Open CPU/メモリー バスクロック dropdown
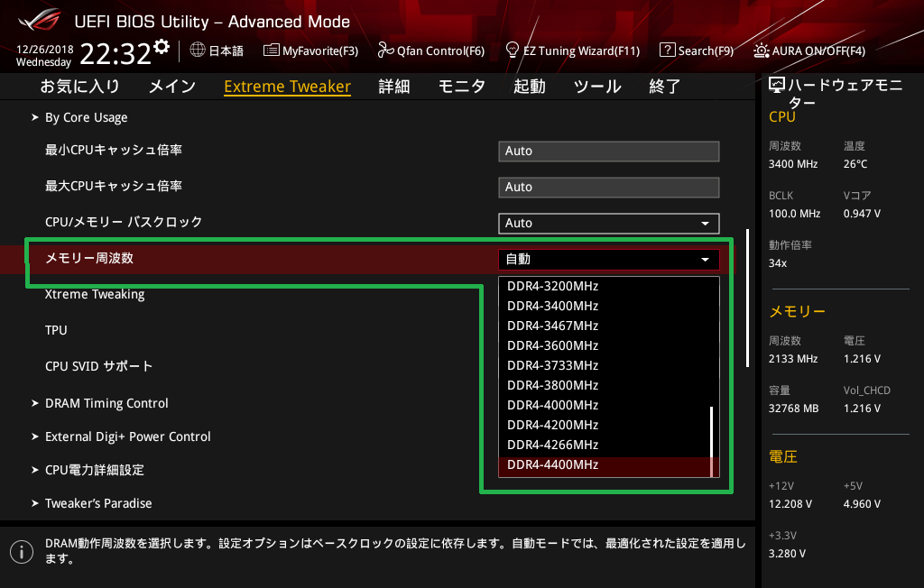Viewport: 924px width, 588px height. pos(609,224)
